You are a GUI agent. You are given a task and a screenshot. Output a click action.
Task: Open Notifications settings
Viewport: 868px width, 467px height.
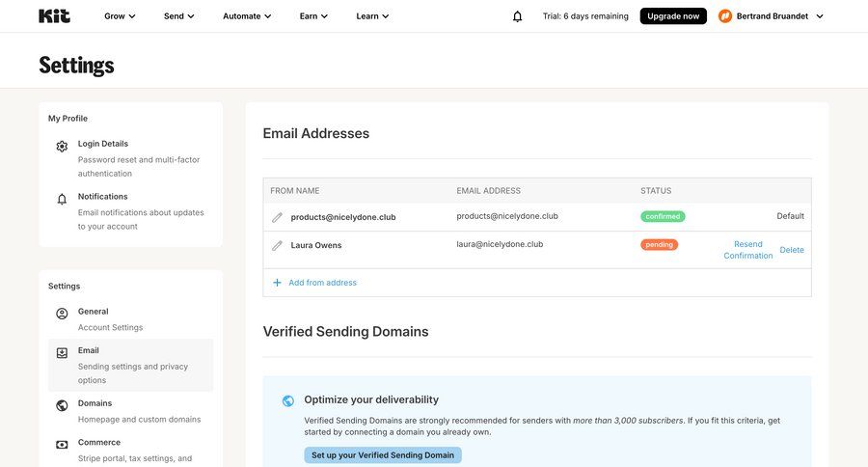[130, 211]
